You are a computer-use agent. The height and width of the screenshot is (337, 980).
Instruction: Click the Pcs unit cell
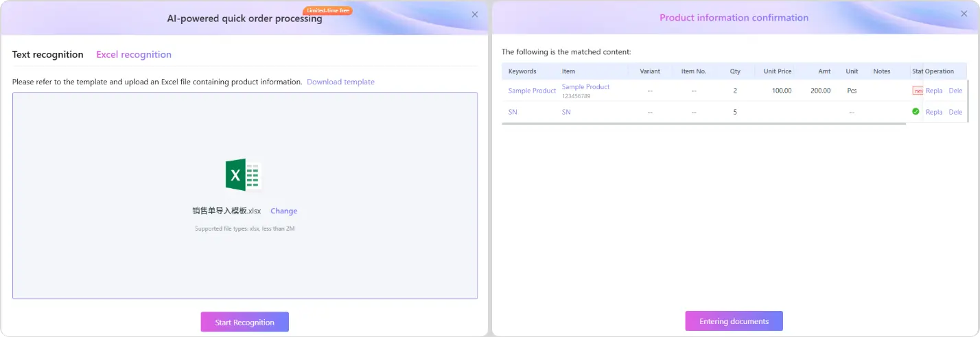pyautogui.click(x=852, y=91)
